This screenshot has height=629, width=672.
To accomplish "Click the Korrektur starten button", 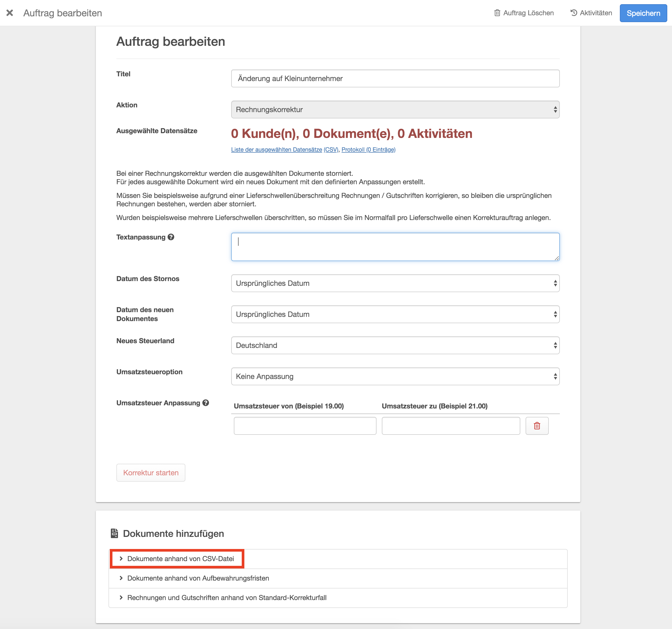I will point(151,473).
